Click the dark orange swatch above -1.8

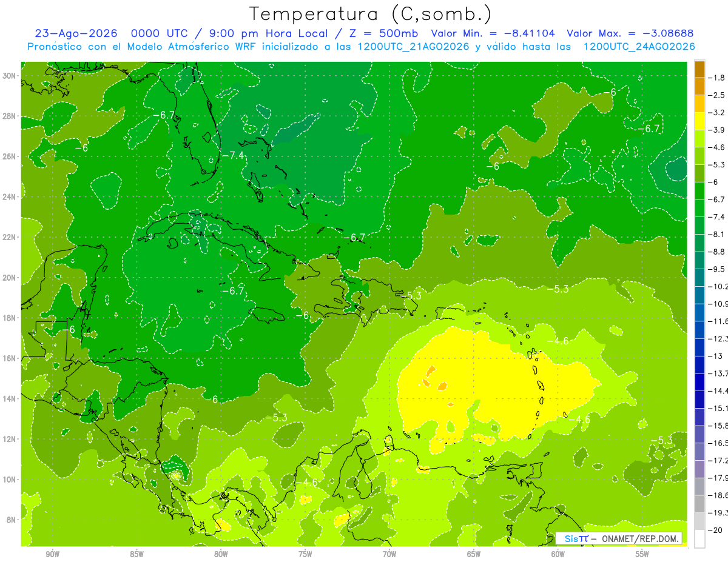point(699,69)
